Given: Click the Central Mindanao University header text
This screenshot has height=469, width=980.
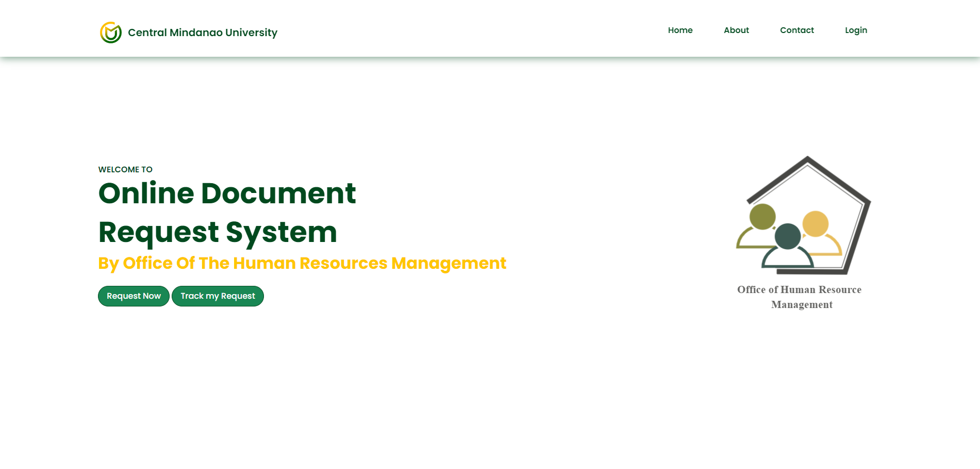Looking at the screenshot, I should click(202, 33).
